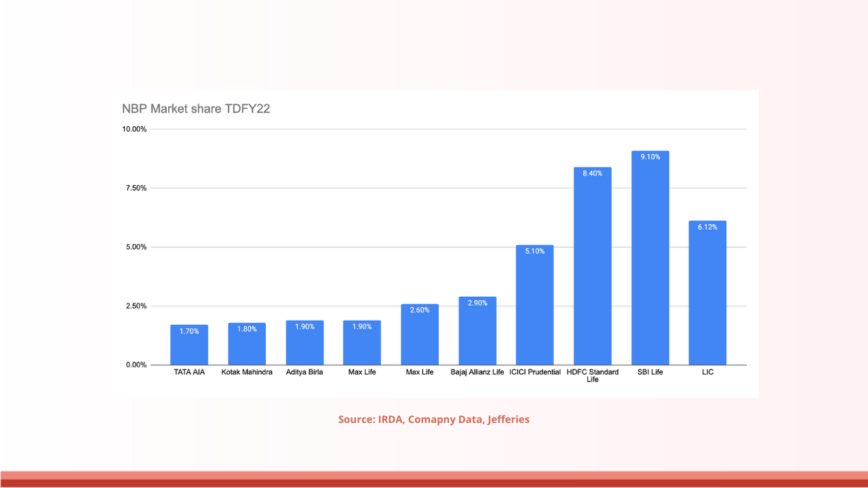
Task: Click the ICICI Prudential axis label
Action: [535, 372]
